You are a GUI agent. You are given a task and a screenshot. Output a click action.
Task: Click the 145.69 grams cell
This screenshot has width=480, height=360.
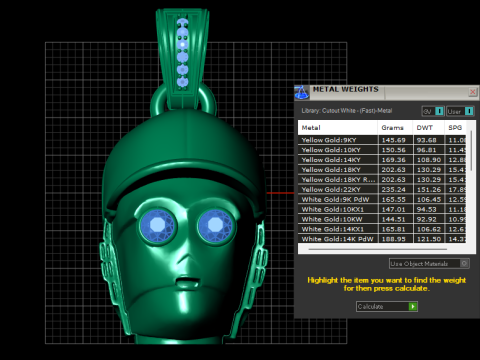pos(395,140)
